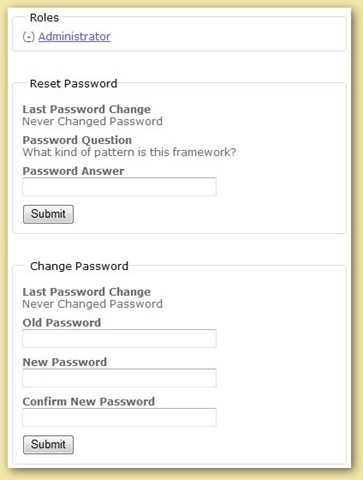Select the Roles section heading
The height and width of the screenshot is (480, 363).
click(44, 17)
